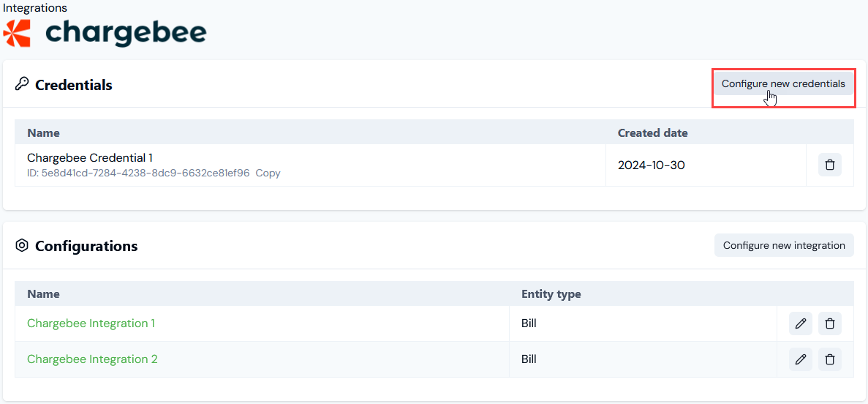The width and height of the screenshot is (868, 404).
Task: Click the Credentials table Name header
Action: pyautogui.click(x=43, y=133)
